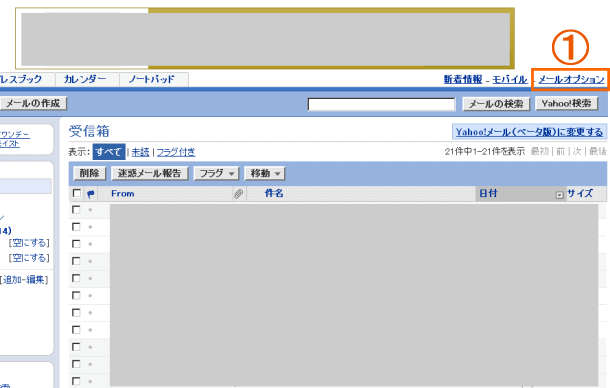610x388 pixels.
Task: Tick the select-all checkbox in header
Action: (x=77, y=193)
